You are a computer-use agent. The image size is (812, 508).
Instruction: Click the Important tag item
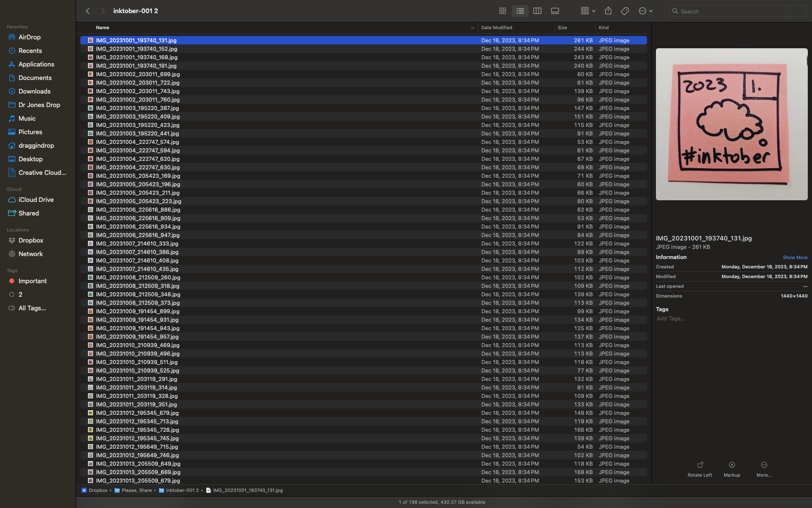click(x=32, y=281)
